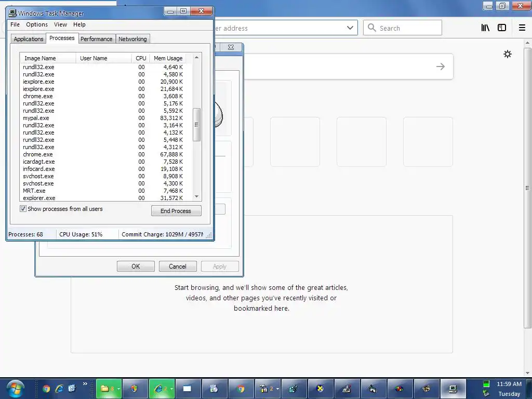Switch to the Task Manager taskbar button

point(453,389)
